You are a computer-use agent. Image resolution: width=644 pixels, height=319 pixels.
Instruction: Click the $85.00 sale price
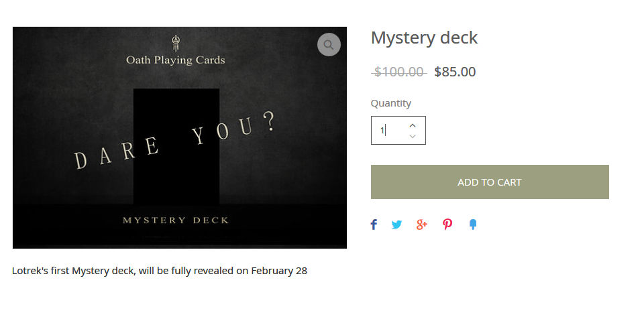pos(455,72)
